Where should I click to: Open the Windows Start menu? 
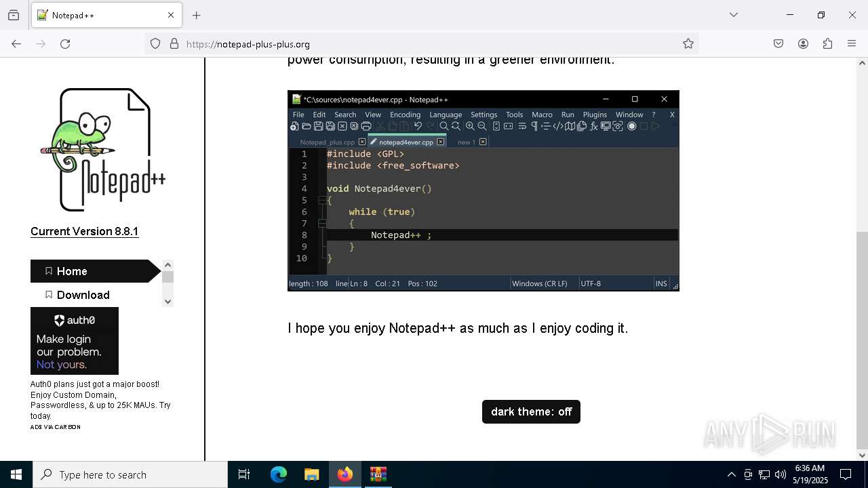(16, 474)
